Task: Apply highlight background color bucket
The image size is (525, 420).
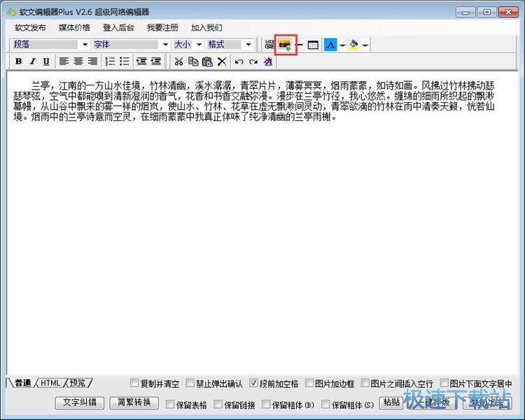Action: pos(353,45)
